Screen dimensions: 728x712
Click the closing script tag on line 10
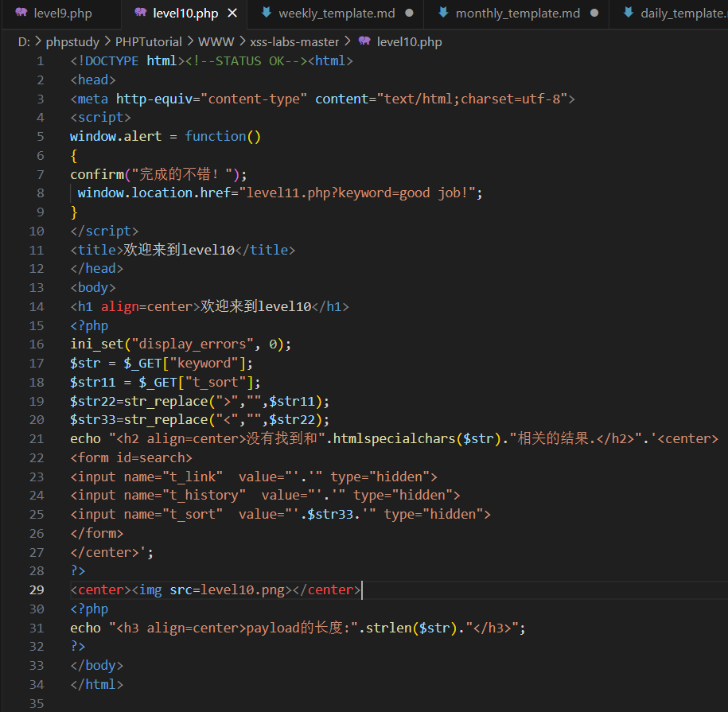point(104,231)
